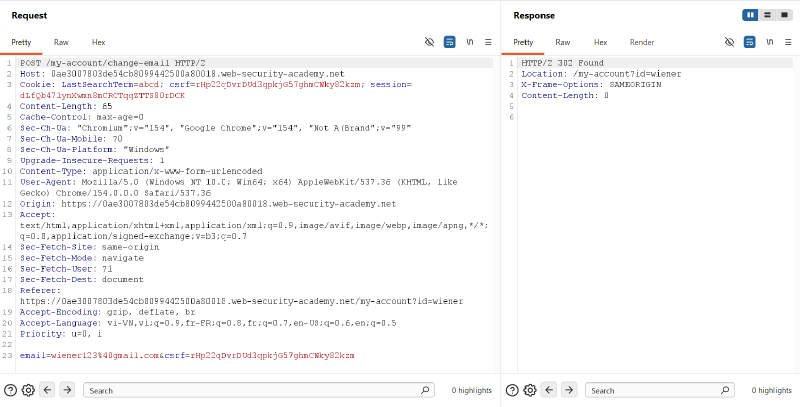
Task: Click the POST /my-account/change-email request line
Action: [112, 63]
